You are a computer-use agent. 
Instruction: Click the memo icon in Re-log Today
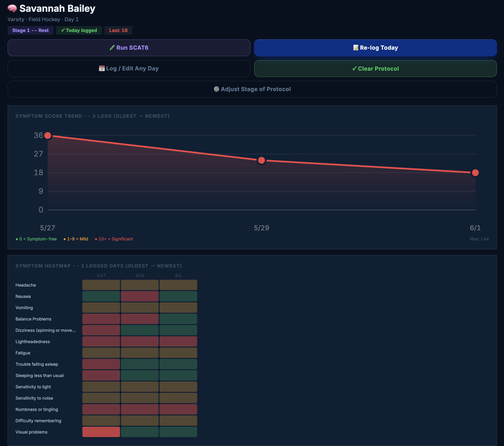coord(356,48)
